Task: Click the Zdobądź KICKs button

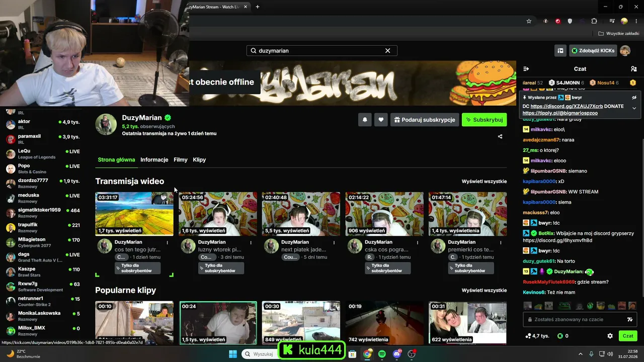Action: (x=593, y=50)
